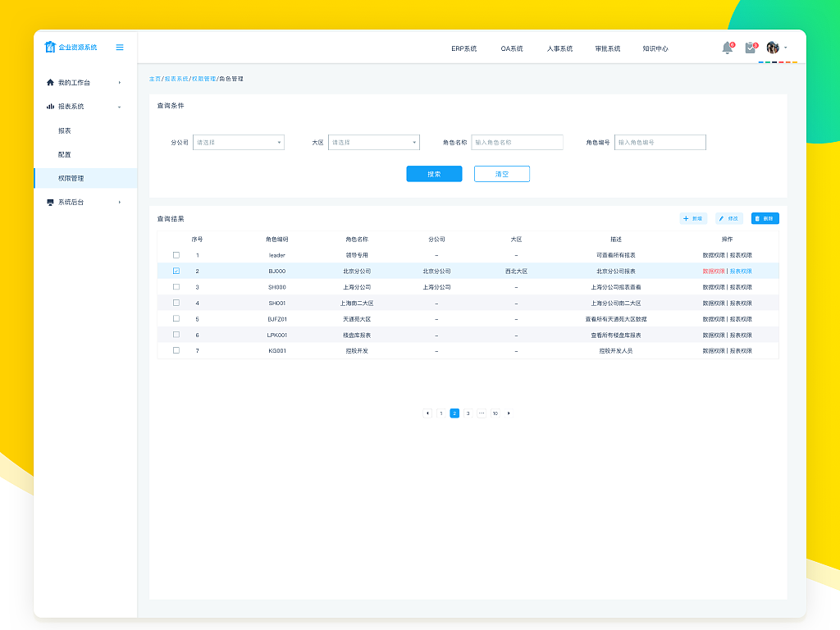Click the 主页 breadcrumb link

tap(155, 79)
